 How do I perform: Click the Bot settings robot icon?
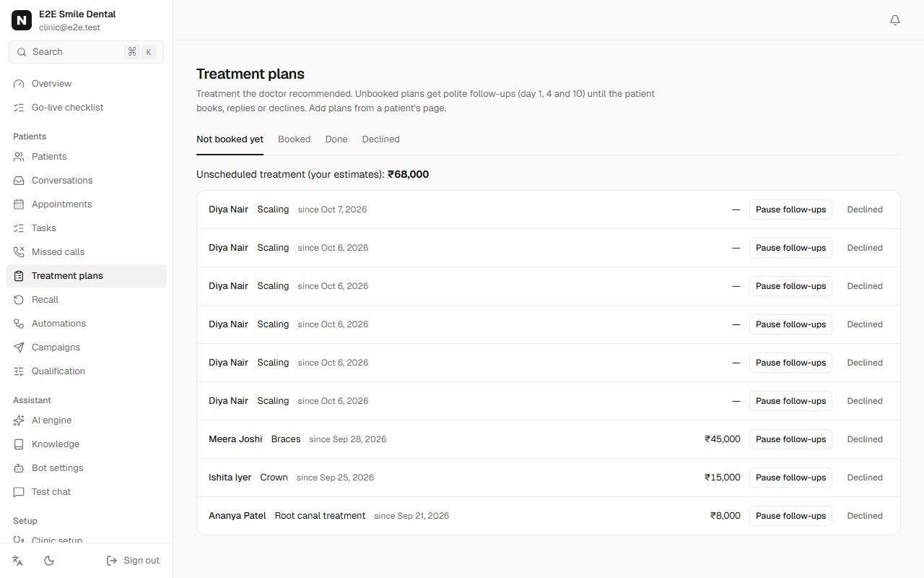point(19,468)
